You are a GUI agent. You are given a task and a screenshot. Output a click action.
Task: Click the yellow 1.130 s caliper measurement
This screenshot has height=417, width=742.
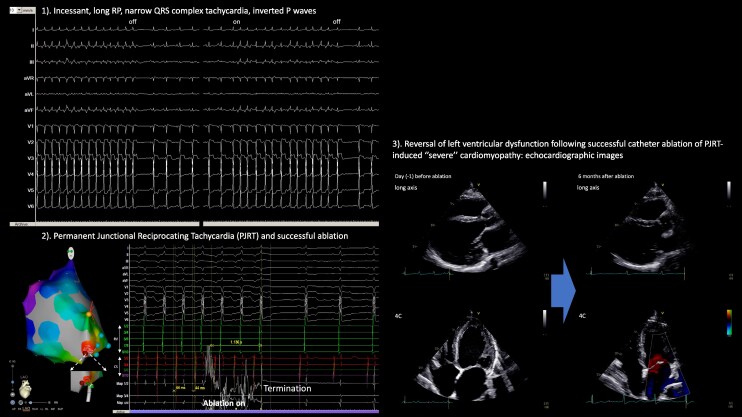click(236, 342)
